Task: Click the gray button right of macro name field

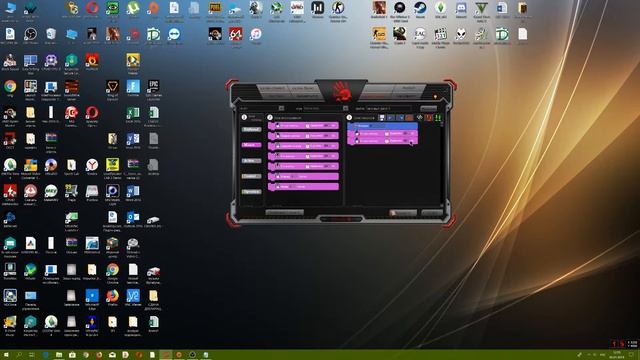Action: point(429,108)
